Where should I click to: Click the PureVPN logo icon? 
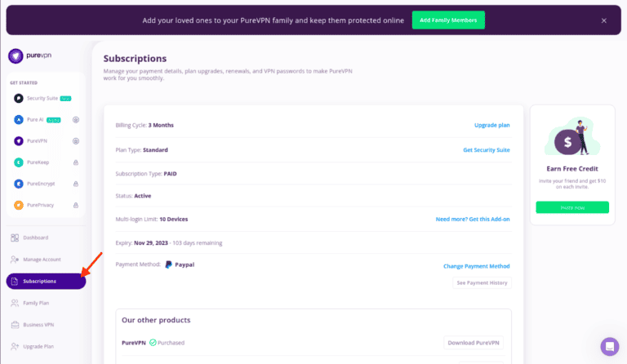(15, 56)
